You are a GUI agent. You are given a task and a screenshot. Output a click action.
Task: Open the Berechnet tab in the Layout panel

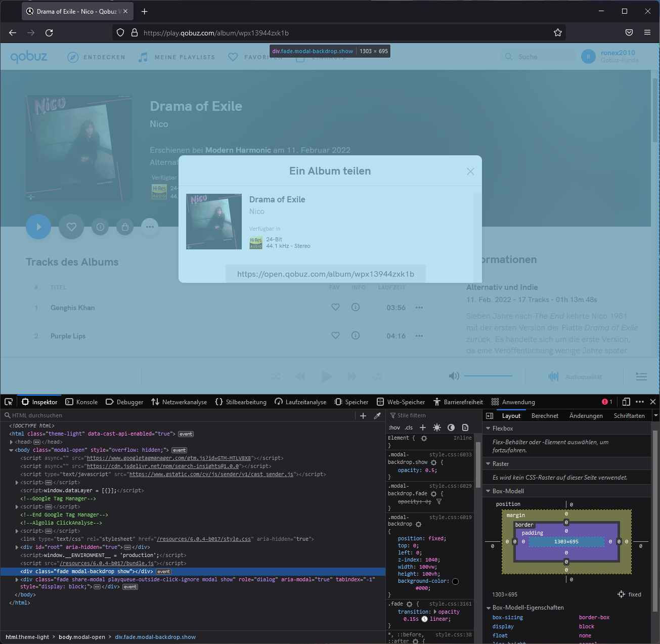545,415
